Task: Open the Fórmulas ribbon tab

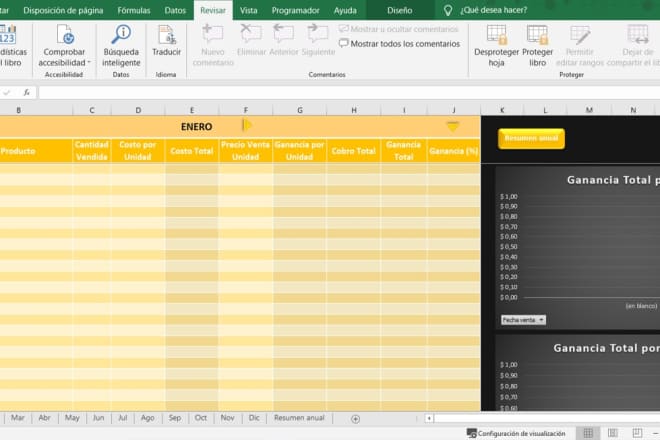Action: point(134,11)
